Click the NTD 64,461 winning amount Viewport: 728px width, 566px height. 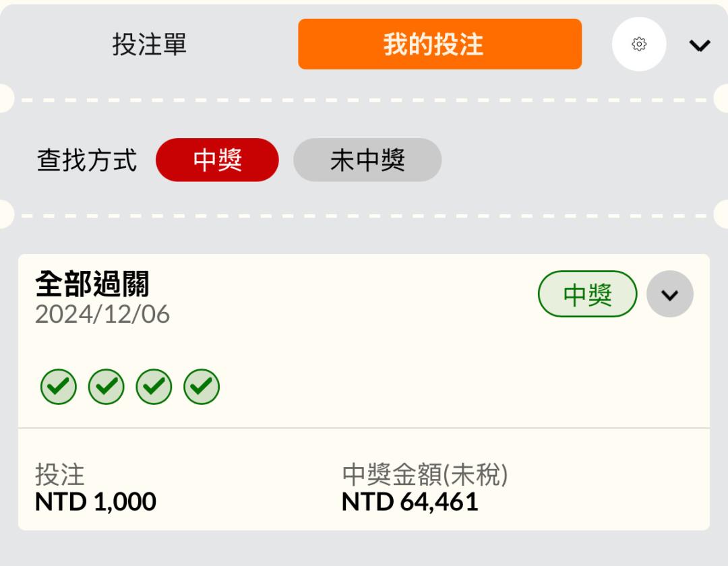coord(410,501)
